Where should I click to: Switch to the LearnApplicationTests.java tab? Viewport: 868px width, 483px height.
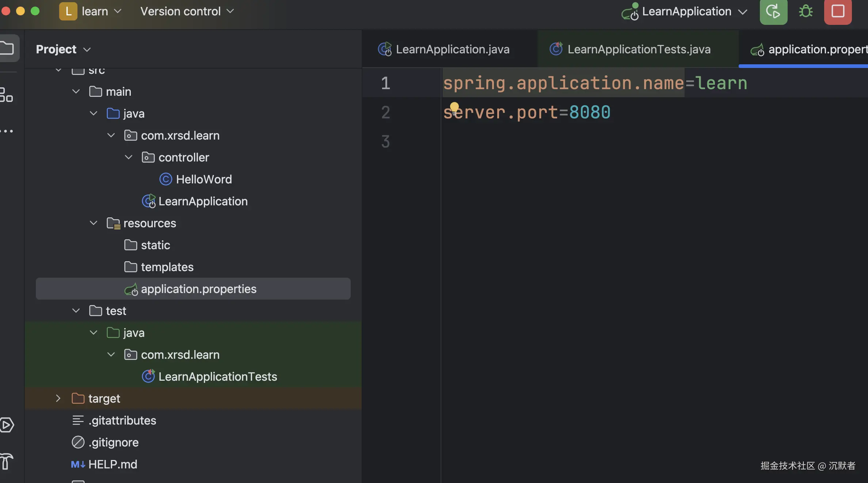(639, 49)
